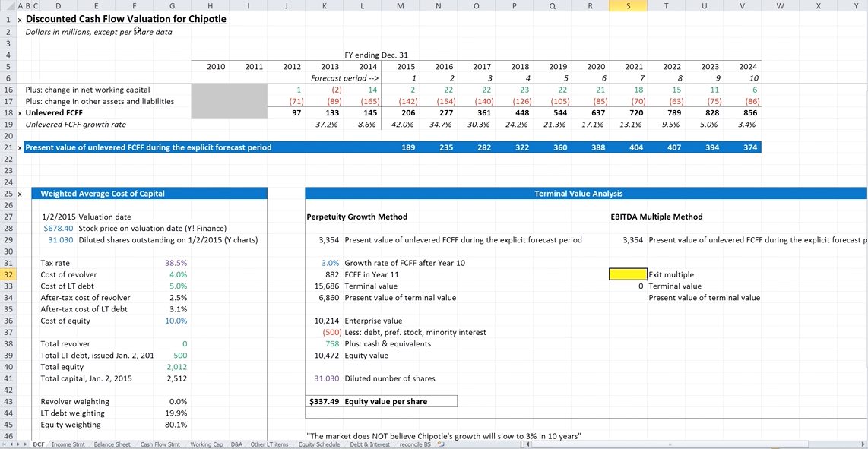868x449 pixels.
Task: Click the 10,214 enterprise value cell
Action: pos(327,321)
